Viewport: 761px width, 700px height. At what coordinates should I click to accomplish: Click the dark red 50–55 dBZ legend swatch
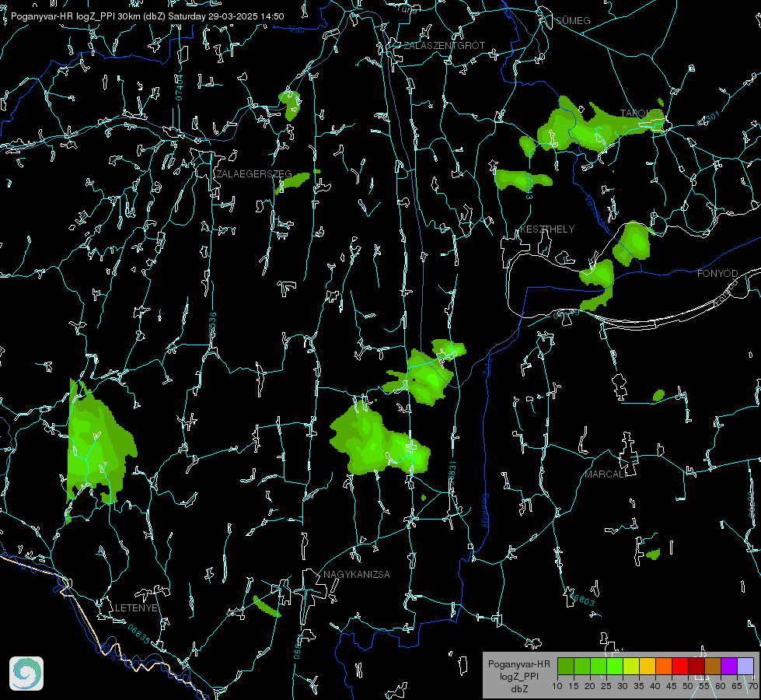(696, 667)
